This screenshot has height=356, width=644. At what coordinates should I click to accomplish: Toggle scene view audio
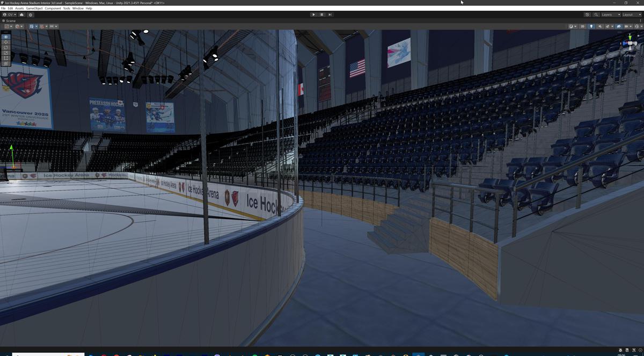point(599,26)
